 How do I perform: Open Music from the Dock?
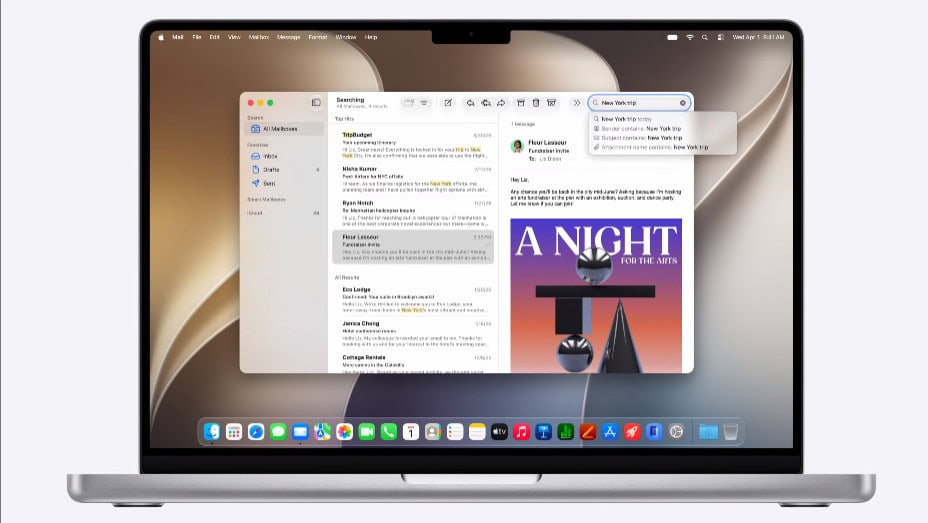pos(521,432)
